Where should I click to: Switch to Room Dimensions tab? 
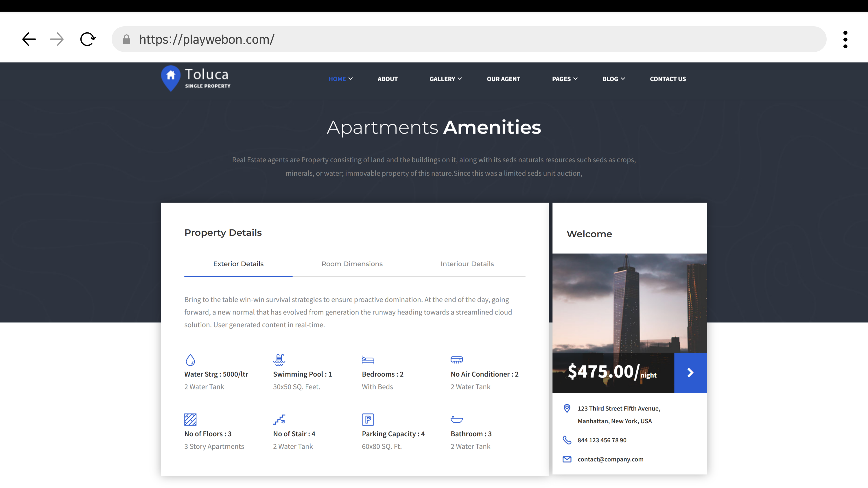[x=352, y=264]
